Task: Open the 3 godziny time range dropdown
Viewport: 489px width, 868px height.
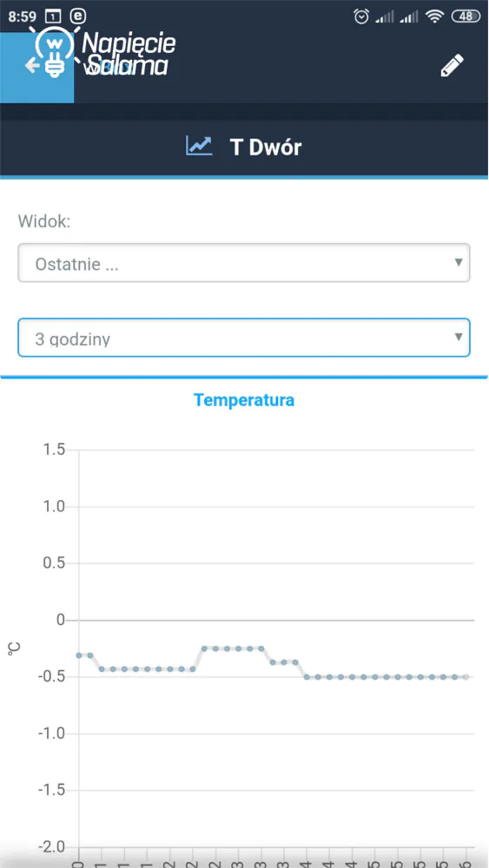Action: click(x=244, y=338)
